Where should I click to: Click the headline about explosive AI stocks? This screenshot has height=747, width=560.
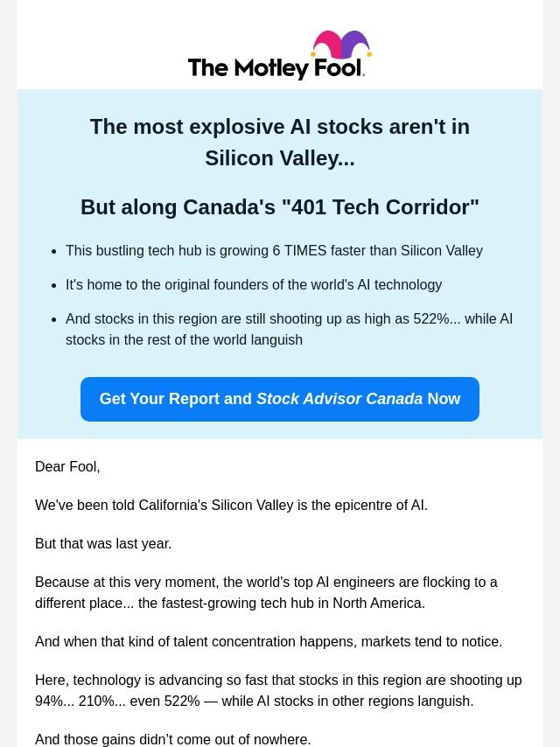point(280,127)
